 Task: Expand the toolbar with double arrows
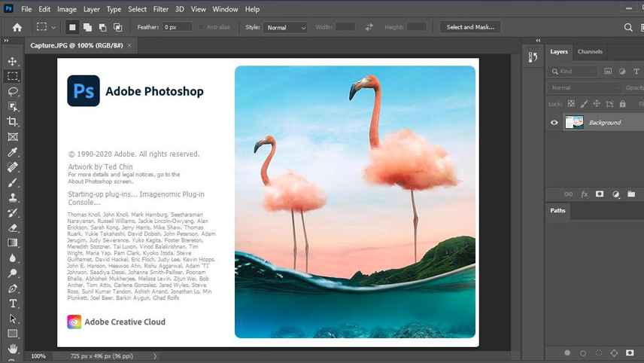click(6, 41)
